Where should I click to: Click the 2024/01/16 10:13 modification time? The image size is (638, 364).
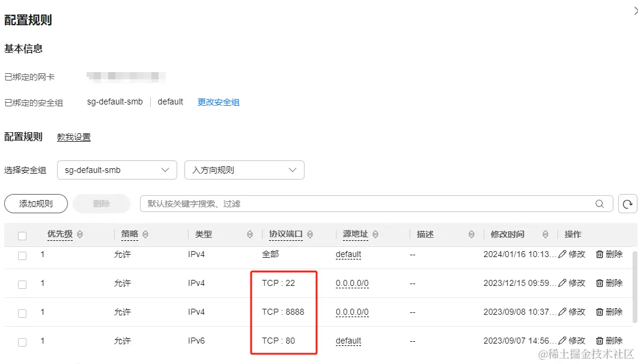[520, 254]
